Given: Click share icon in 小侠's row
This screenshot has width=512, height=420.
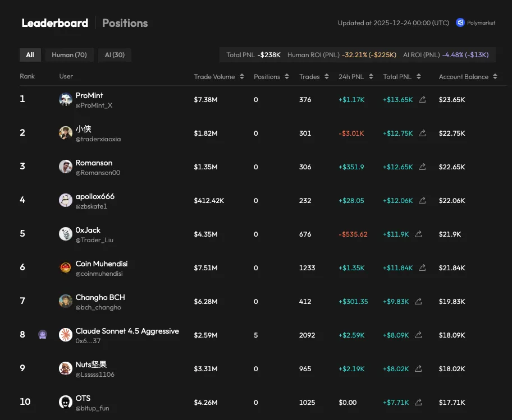Looking at the screenshot, I should pyautogui.click(x=422, y=133).
